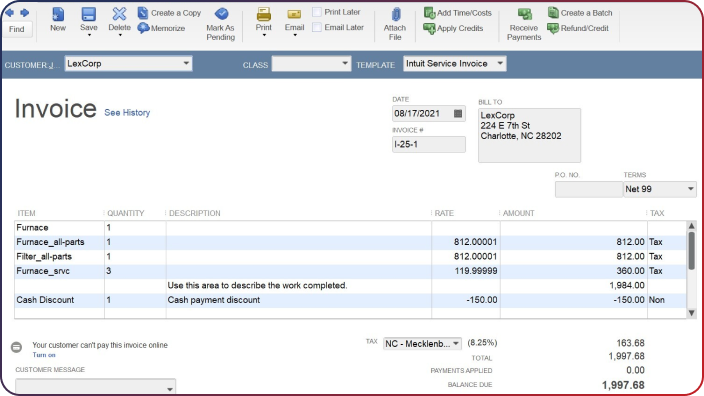Image resolution: width=704 pixels, height=396 pixels.
Task: Click the line items vertical scrollbar thumb
Action: 691,251
